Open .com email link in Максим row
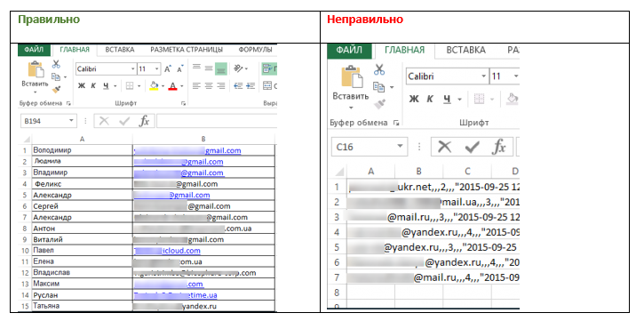This screenshot has height=321, width=644. coord(169,284)
